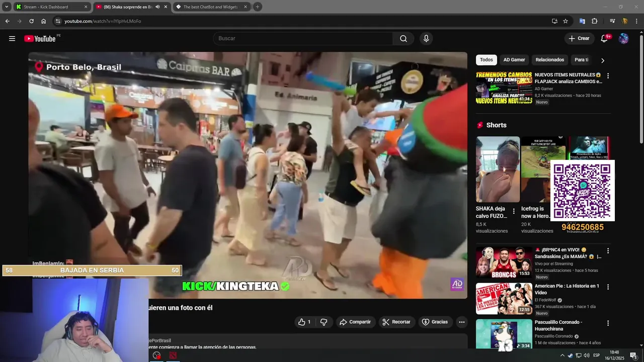Open the Windows notification center icon
The width and height of the screenshot is (644, 362).
(x=633, y=355)
